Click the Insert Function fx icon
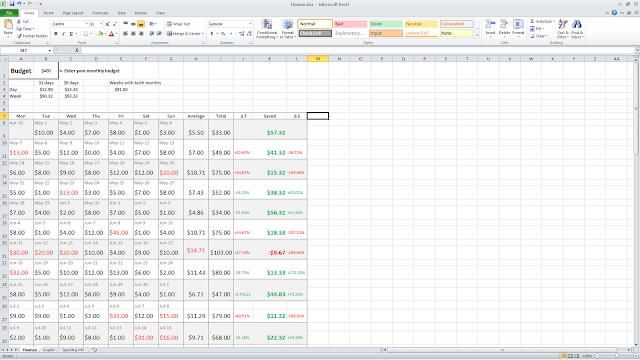640x360 pixels. pyautogui.click(x=77, y=50)
